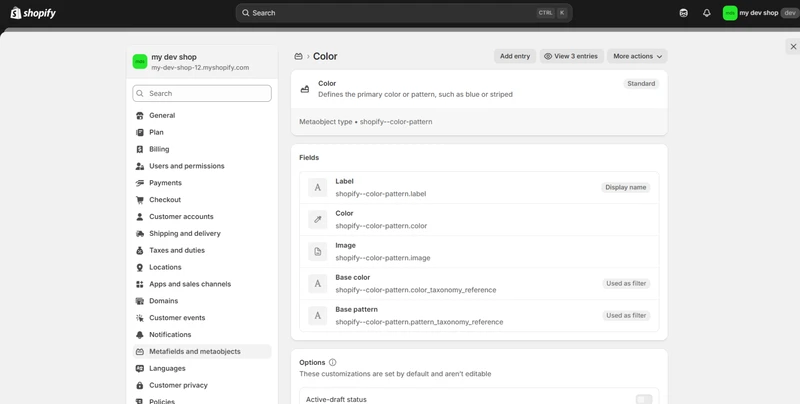
Task: Open the Sidekick assistant icon
Action: pos(684,13)
